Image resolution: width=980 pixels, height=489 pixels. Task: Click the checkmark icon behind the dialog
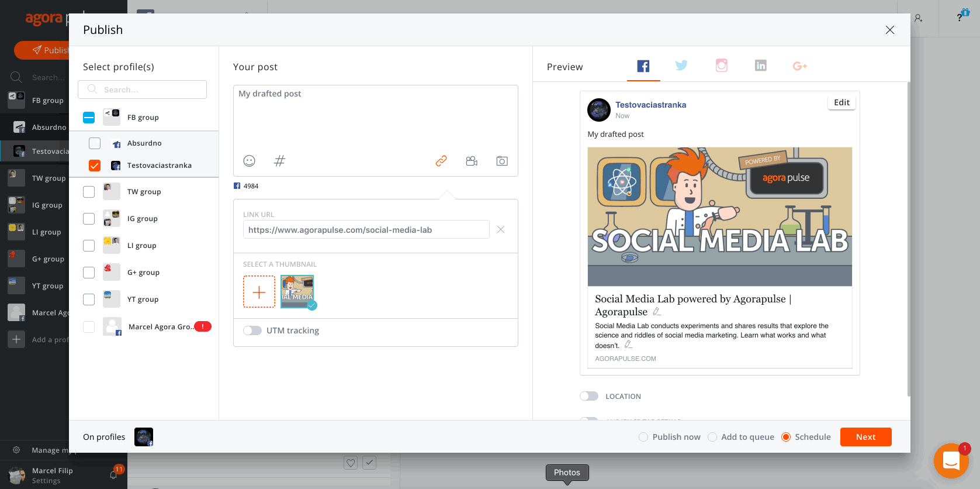coord(369,463)
